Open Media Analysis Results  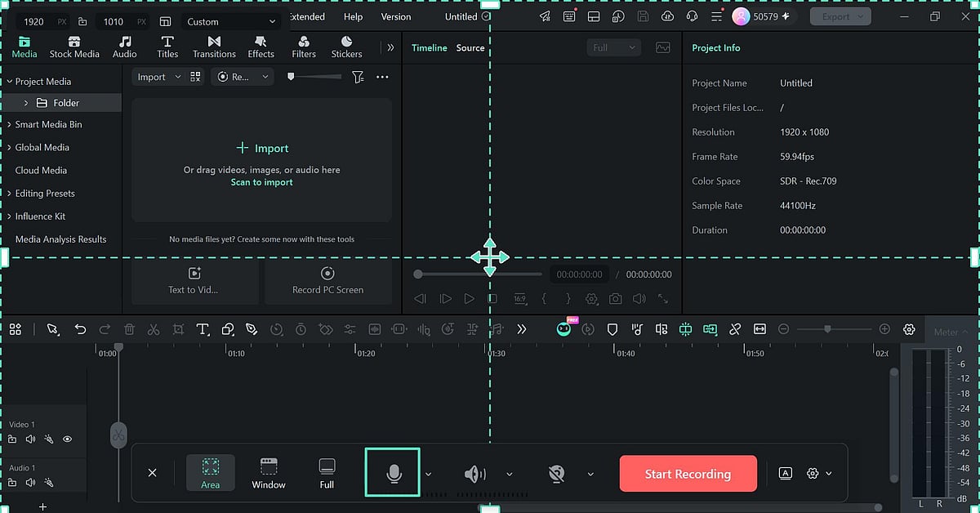60,239
